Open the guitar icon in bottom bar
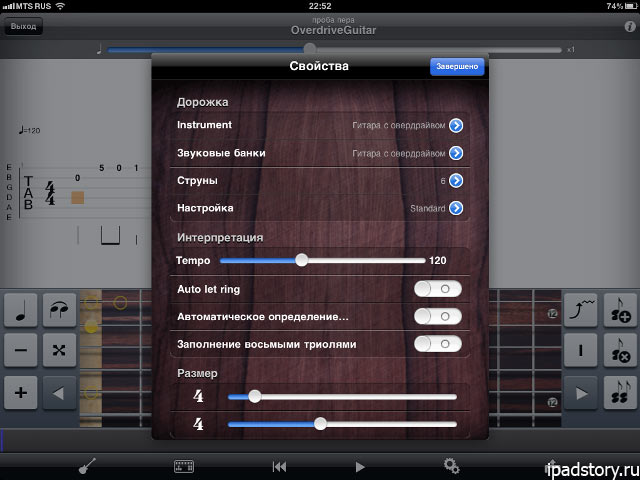The width and height of the screenshot is (640, 480). (x=87, y=466)
